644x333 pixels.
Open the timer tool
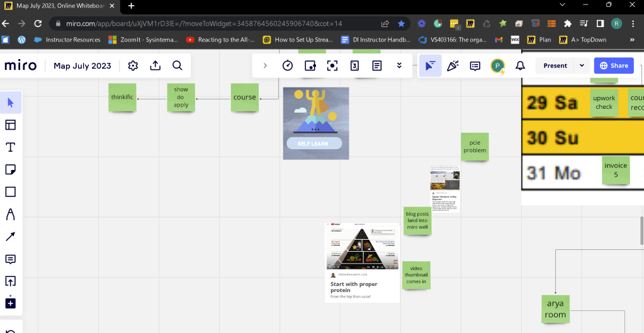click(288, 65)
